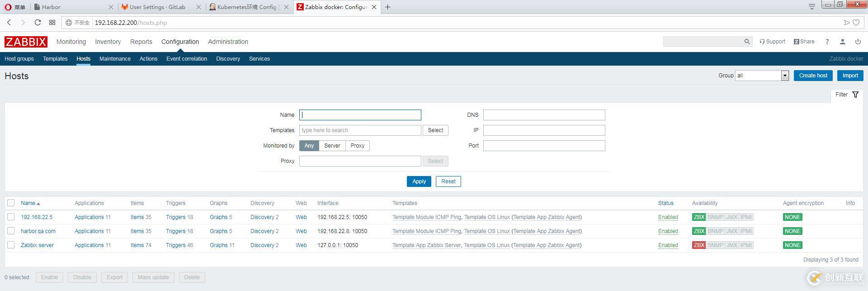Click the not secure globe icon
The image size is (868, 291).
(69, 23)
